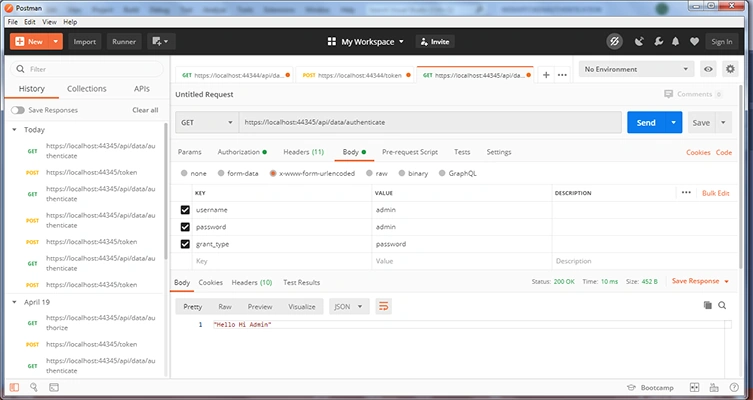The width and height of the screenshot is (753, 400).
Task: Open the File menu
Action: pos(12,22)
